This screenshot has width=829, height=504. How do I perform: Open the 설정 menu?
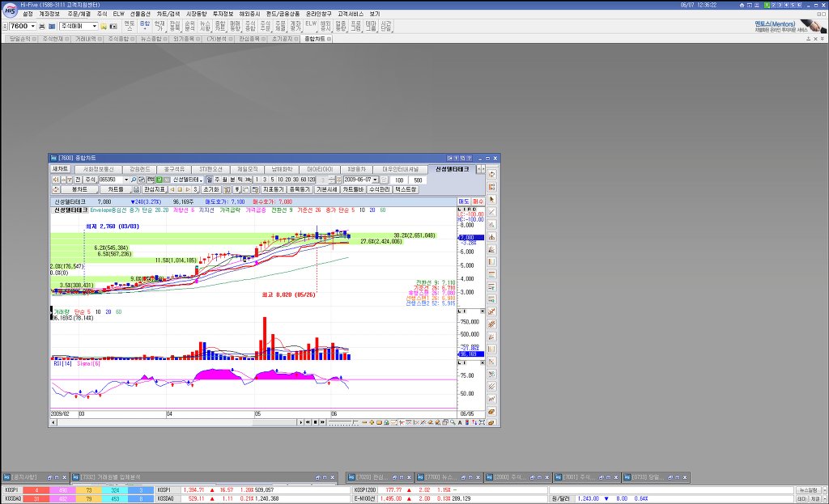tap(28, 14)
